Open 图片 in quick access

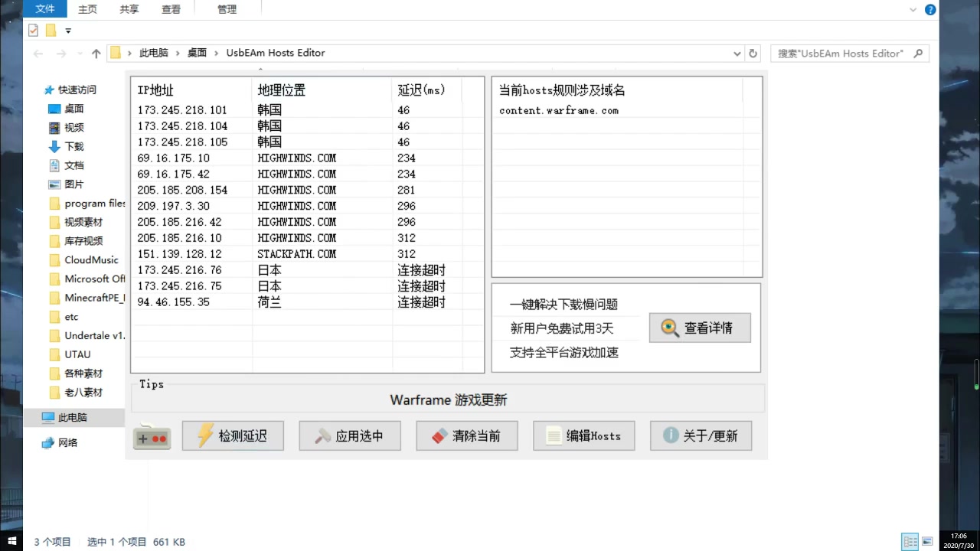73,184
